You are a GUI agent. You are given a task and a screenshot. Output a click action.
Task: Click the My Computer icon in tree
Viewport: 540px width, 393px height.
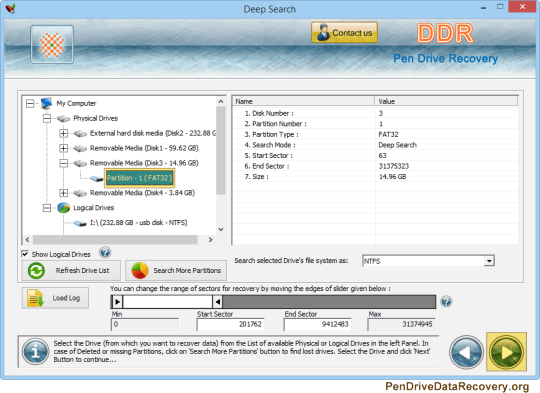tap(46, 103)
